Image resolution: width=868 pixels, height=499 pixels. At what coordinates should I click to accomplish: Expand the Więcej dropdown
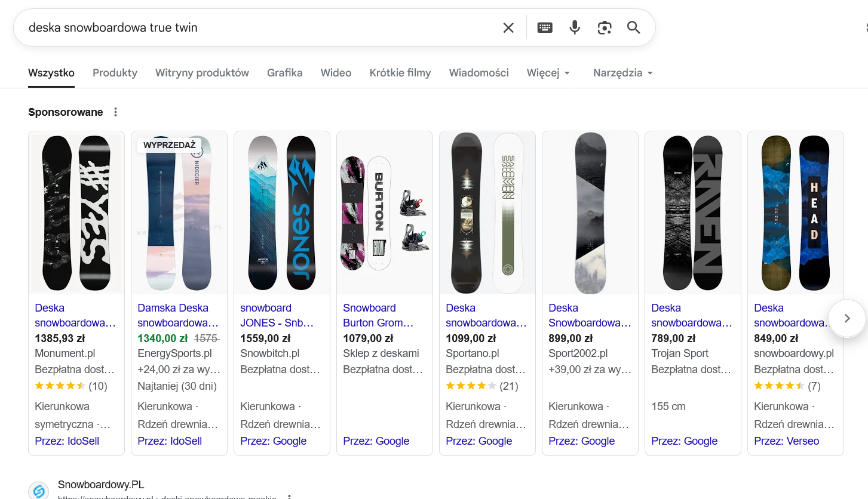tap(548, 73)
